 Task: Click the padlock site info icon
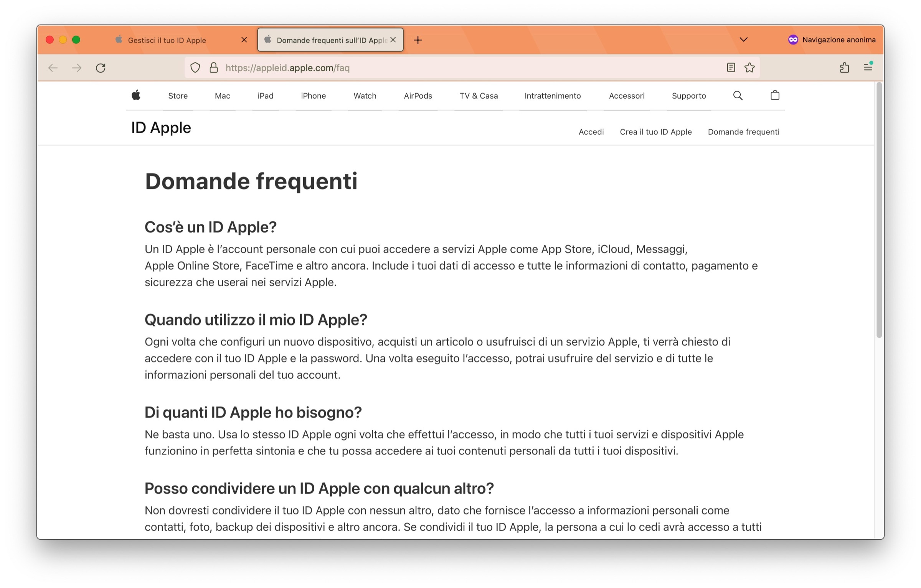pyautogui.click(x=214, y=68)
